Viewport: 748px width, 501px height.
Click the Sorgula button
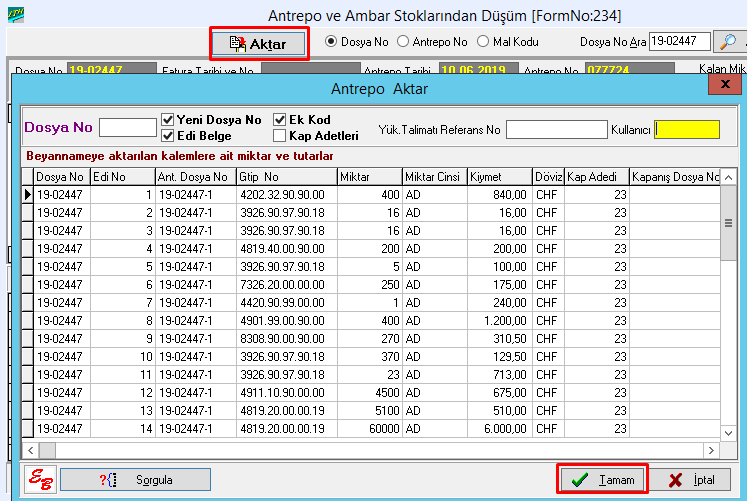135,480
